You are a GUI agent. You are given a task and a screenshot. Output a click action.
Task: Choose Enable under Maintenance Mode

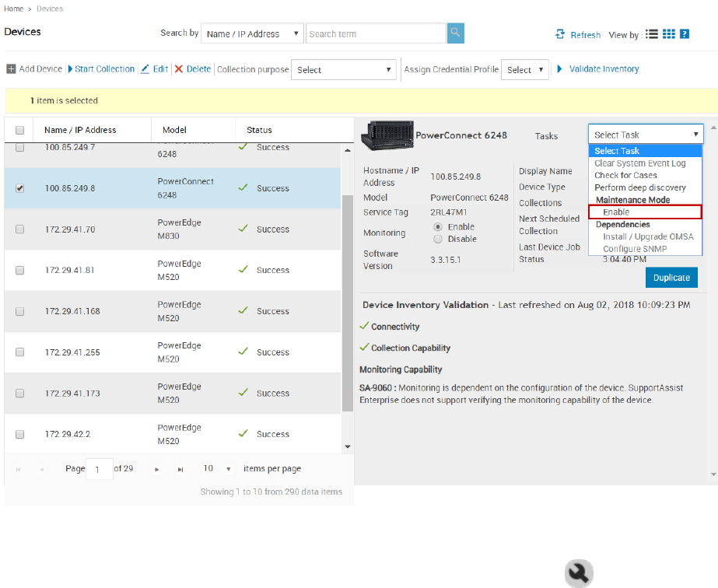(x=645, y=212)
